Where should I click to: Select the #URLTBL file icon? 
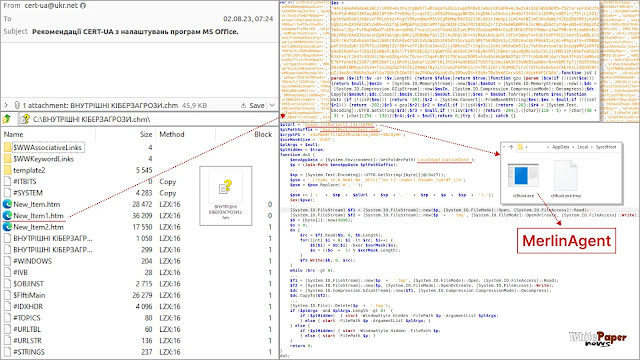click(x=7, y=329)
